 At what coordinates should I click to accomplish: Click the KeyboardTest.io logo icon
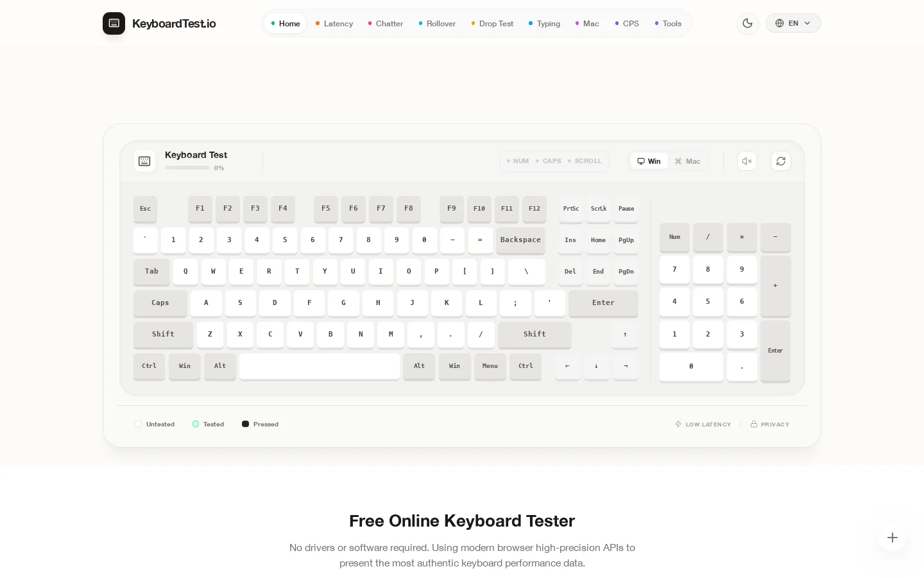click(x=114, y=23)
